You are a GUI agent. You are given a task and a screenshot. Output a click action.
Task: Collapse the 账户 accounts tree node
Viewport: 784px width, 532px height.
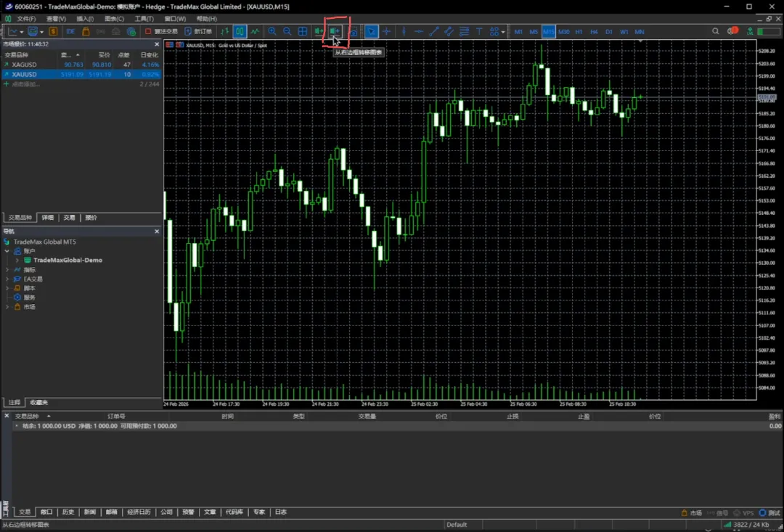point(7,251)
